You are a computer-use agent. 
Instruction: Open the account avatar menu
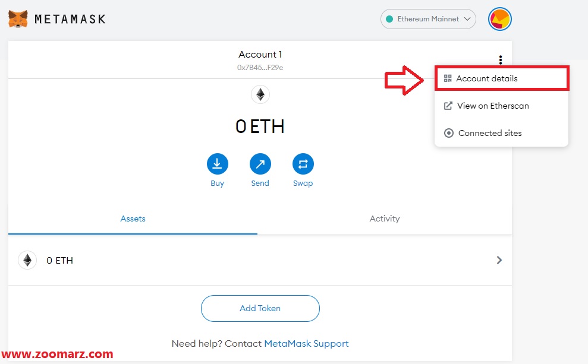point(500,19)
